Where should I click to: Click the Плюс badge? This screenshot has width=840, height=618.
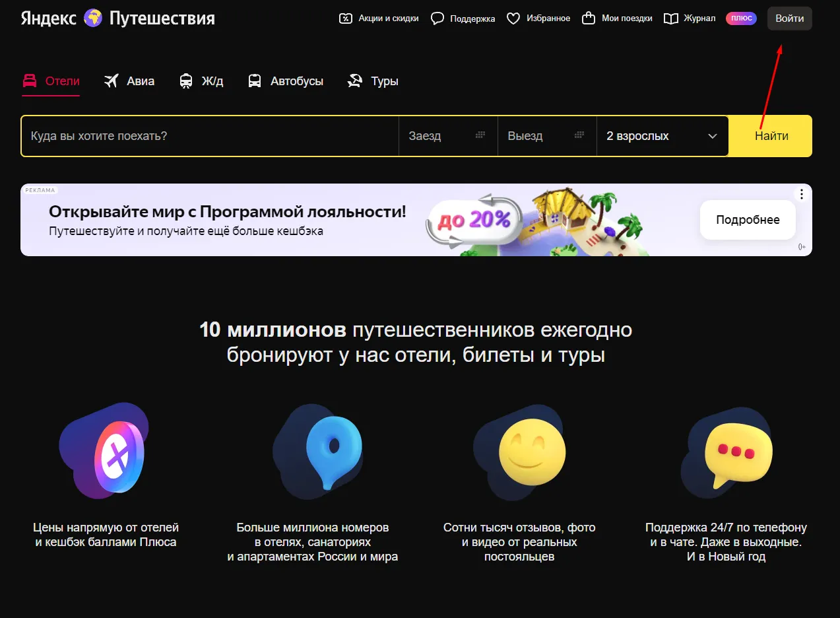[x=742, y=18]
